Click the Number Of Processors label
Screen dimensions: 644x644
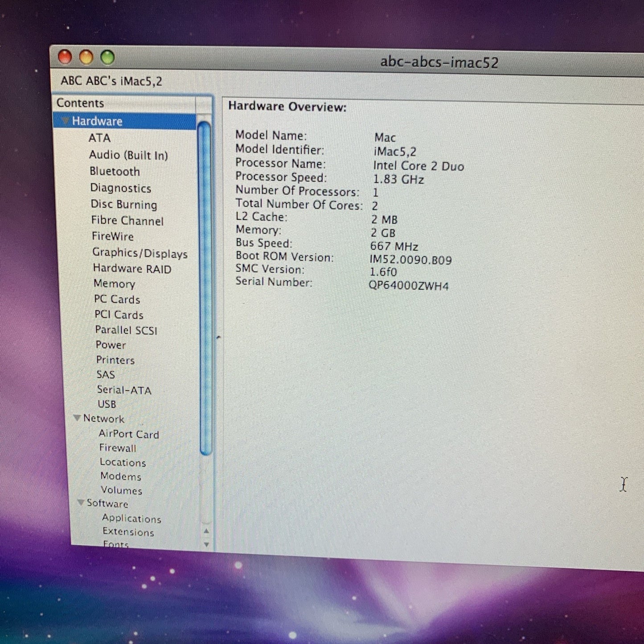[297, 191]
